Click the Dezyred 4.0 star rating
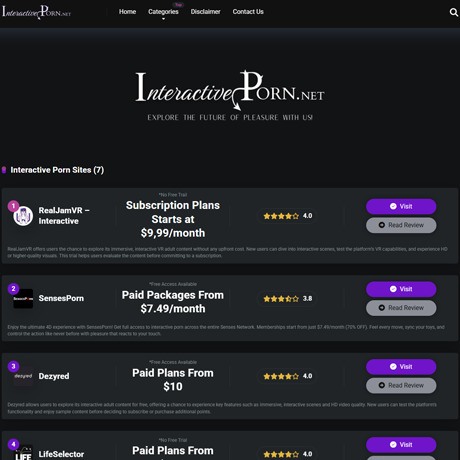 (288, 376)
